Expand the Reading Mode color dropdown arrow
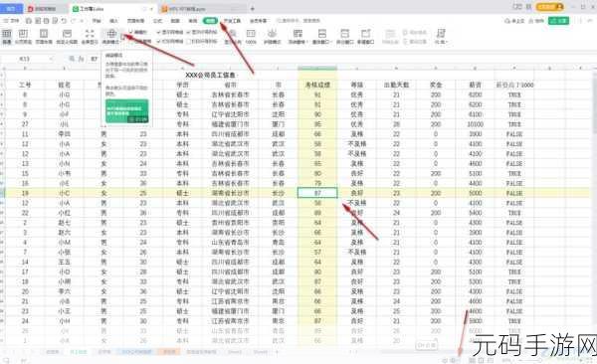Viewport: 597px width, 364px height. point(122,37)
